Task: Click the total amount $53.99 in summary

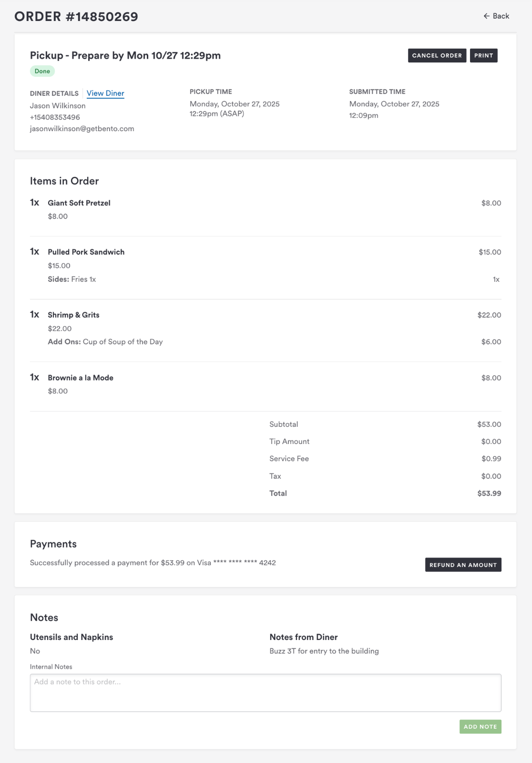Action: [489, 494]
